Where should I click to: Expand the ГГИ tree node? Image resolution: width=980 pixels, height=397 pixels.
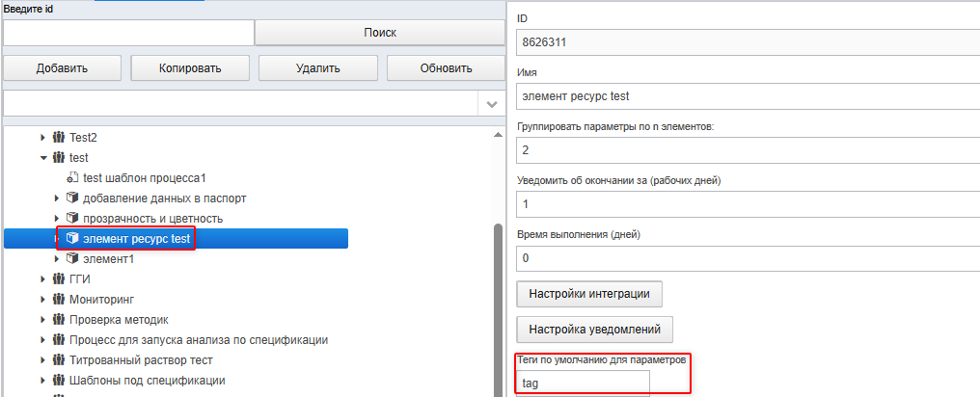43,279
